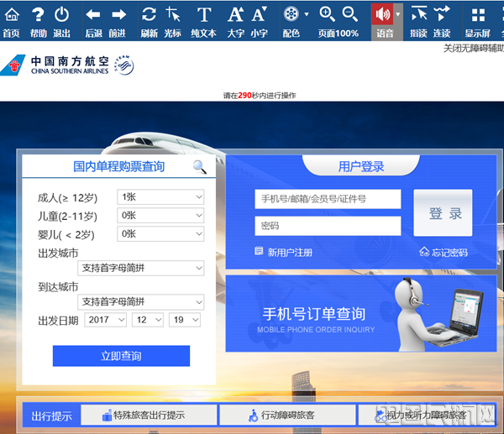Open the departure year 2017 dropdown
The image size is (504, 434).
click(x=106, y=320)
